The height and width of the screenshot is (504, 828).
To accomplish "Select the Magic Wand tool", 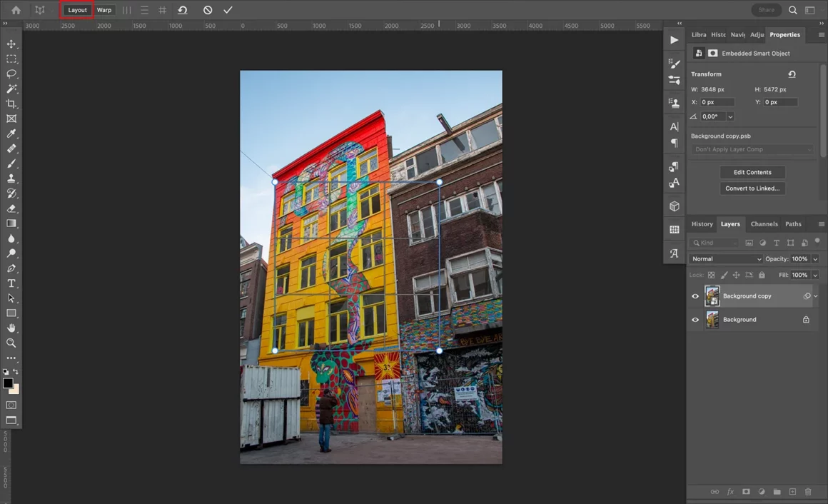I will (x=11, y=89).
